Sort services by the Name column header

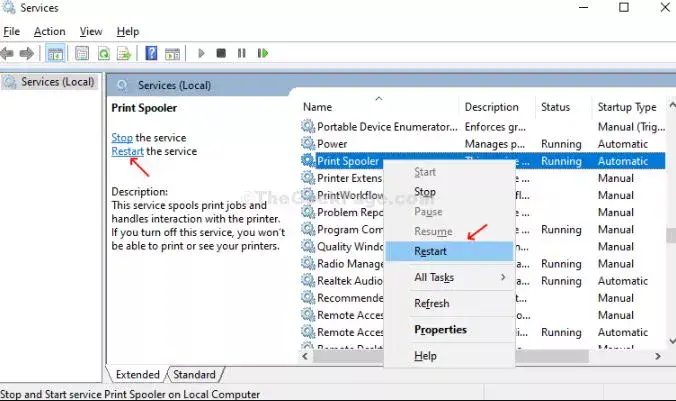[x=317, y=107]
